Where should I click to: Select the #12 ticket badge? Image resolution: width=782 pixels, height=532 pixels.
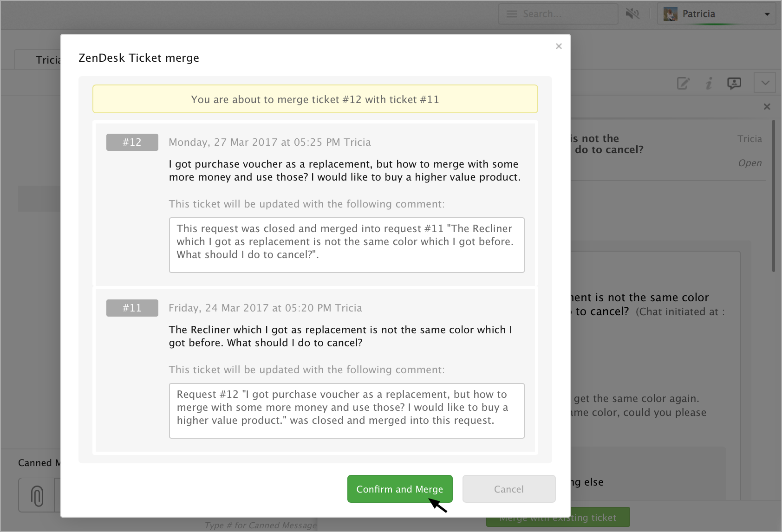132,142
